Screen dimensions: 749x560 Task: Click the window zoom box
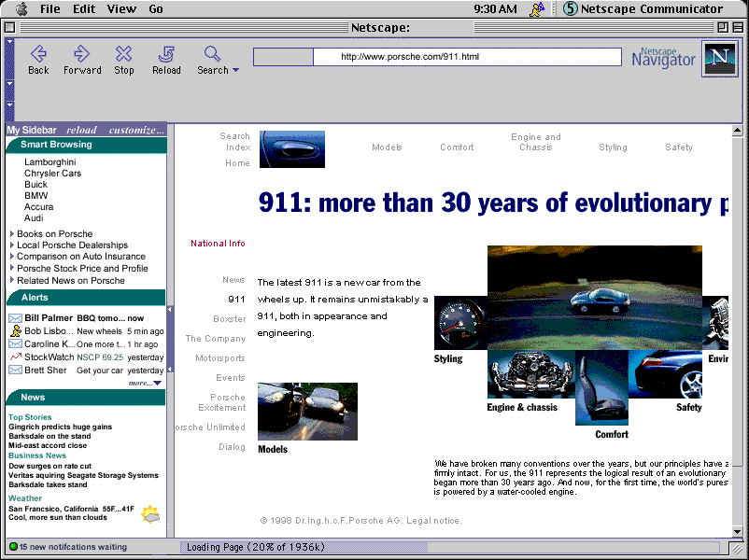click(x=723, y=28)
